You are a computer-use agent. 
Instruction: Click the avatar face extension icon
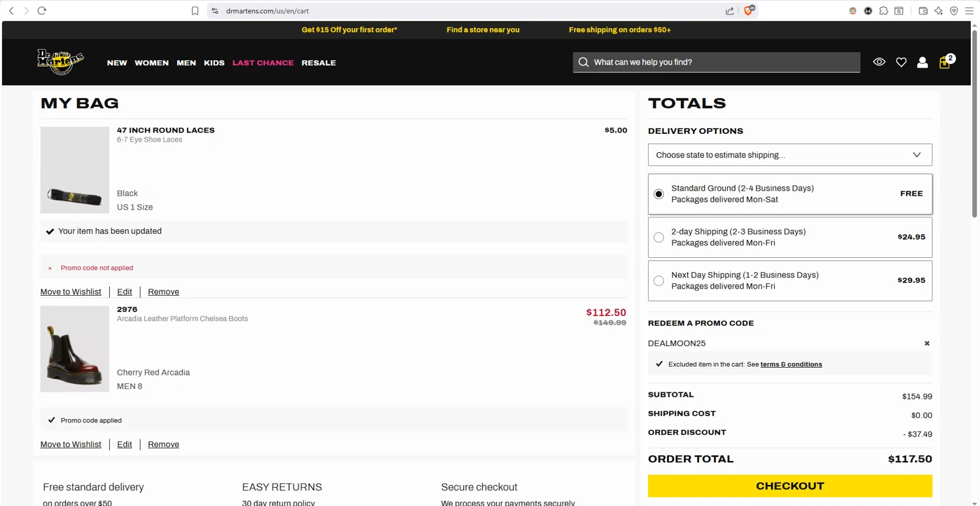pos(853,10)
